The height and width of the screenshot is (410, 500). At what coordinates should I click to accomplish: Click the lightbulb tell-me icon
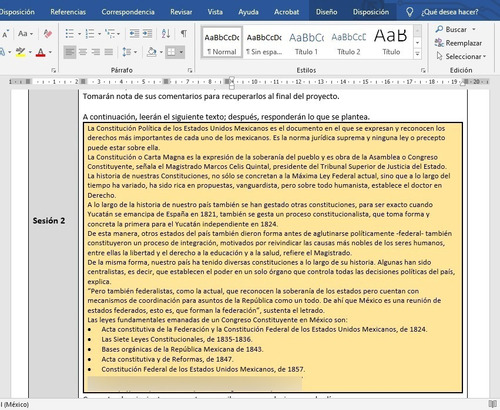pyautogui.click(x=409, y=12)
